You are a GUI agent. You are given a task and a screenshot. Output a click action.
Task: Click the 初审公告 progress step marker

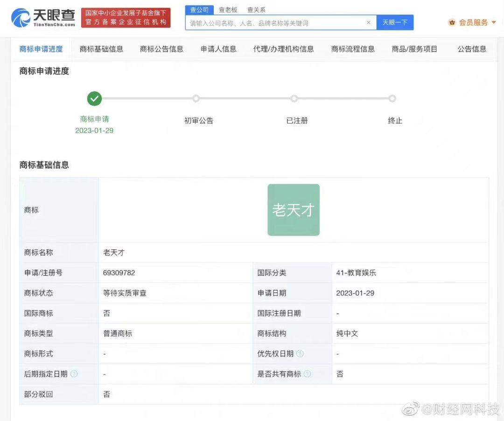coord(196,98)
